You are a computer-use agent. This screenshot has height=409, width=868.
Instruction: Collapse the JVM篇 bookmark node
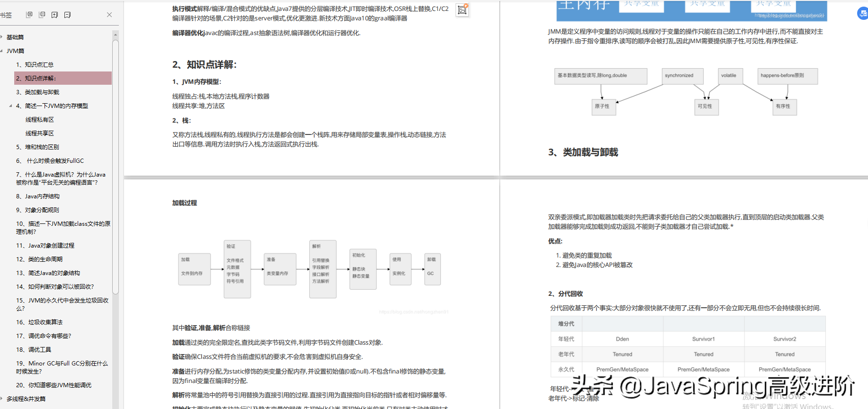coord(2,51)
